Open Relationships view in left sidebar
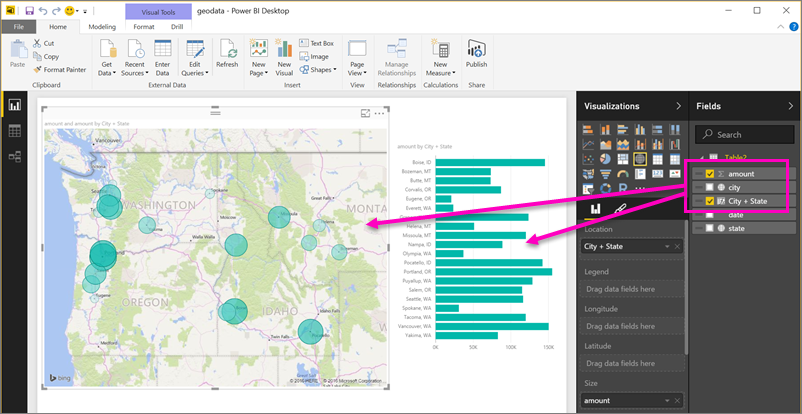This screenshot has height=414, width=802. tap(15, 156)
